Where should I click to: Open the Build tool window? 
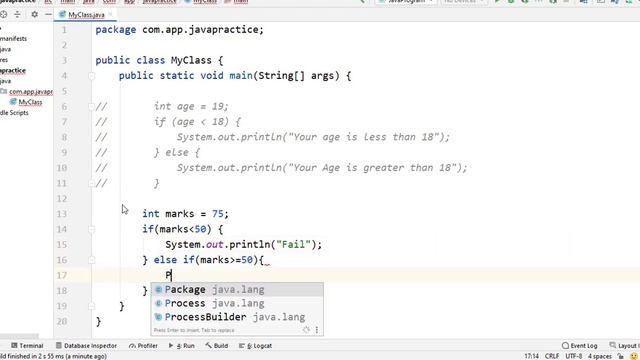tap(217, 346)
